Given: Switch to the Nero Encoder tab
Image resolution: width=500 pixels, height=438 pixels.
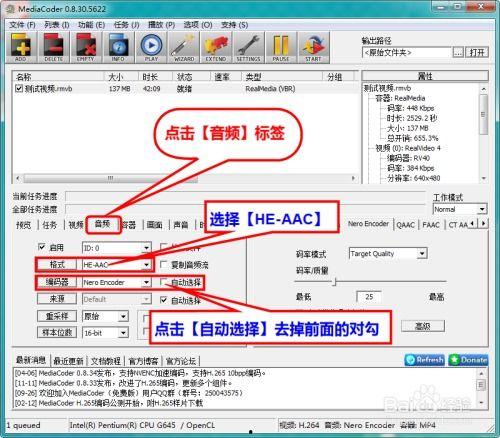Looking at the screenshot, I should click(368, 224).
